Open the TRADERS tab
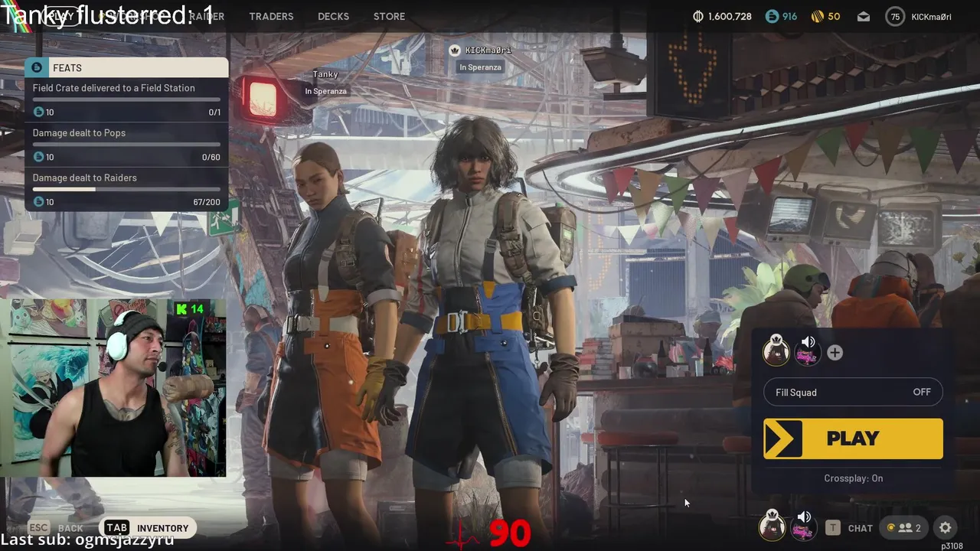Screen dimensions: 980x551 pyautogui.click(x=271, y=16)
